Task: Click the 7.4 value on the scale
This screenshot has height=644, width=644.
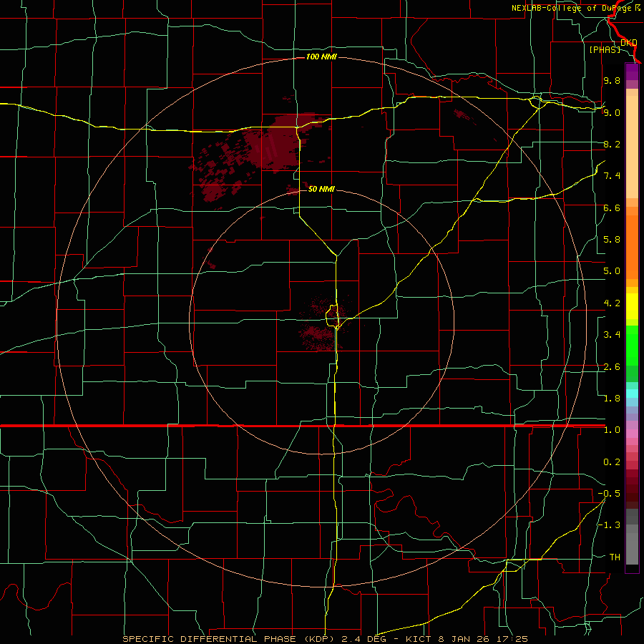Action: [612, 176]
